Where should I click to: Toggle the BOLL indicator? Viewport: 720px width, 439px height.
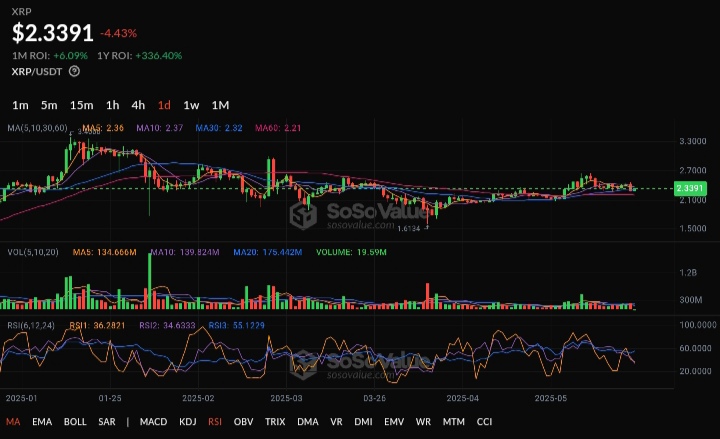[75, 422]
